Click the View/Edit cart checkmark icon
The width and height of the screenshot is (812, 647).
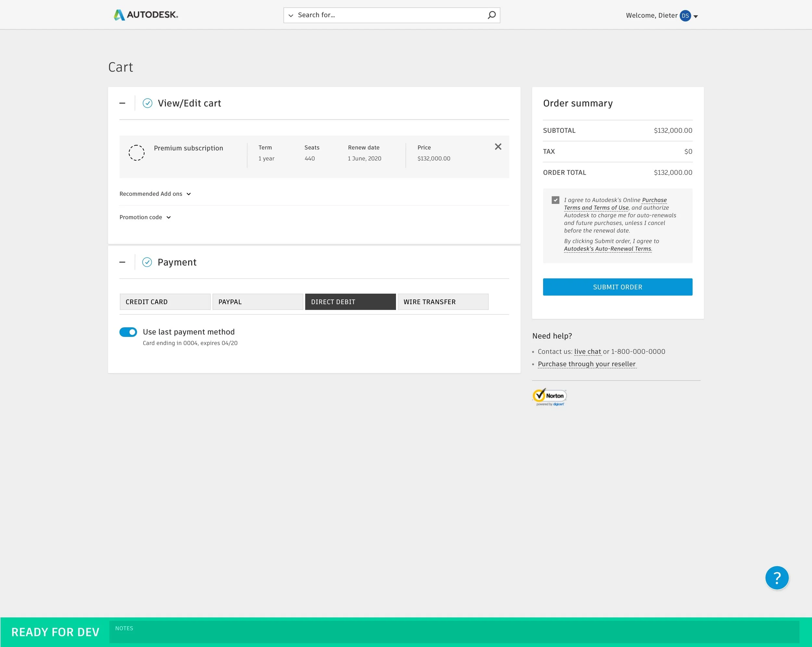pos(147,103)
